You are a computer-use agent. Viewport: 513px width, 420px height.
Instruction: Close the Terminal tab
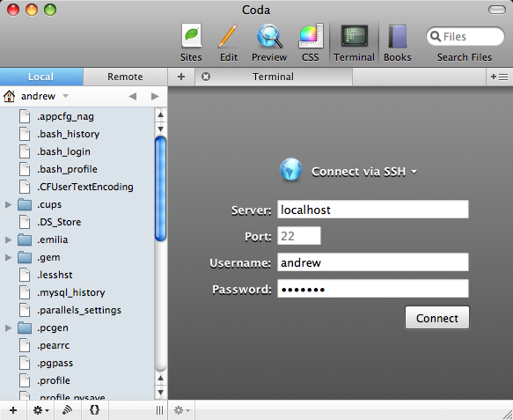206,77
